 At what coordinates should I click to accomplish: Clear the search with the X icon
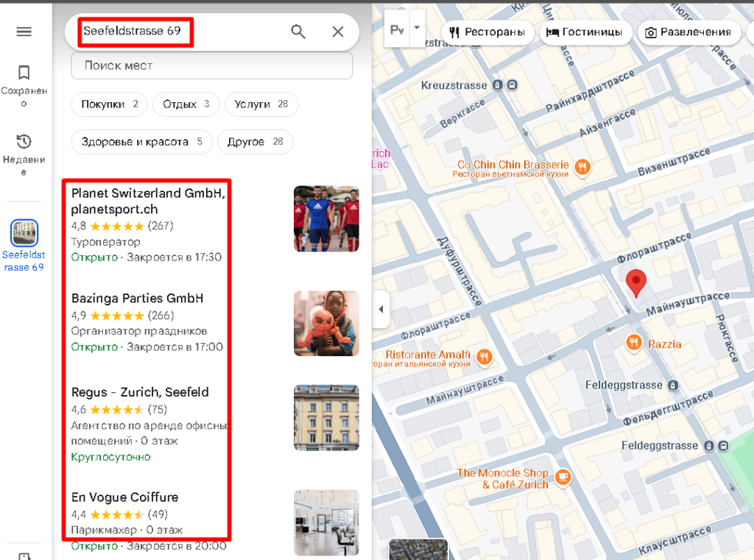pos(338,32)
